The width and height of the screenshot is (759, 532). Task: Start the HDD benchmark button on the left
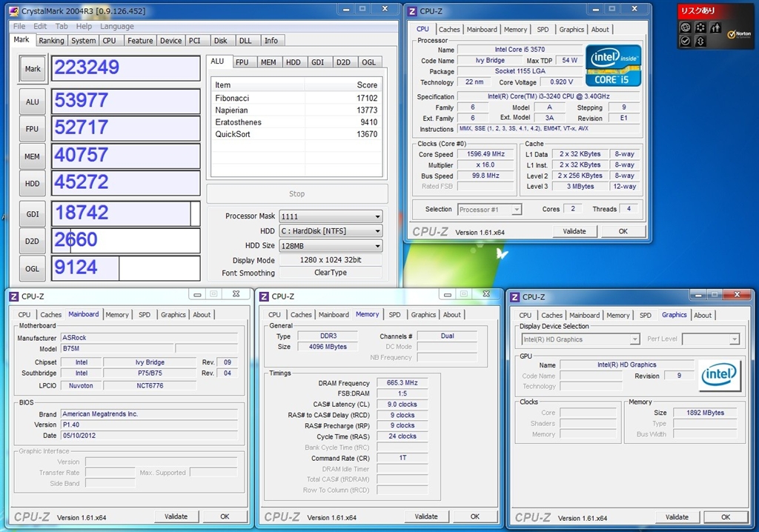pos(33,184)
